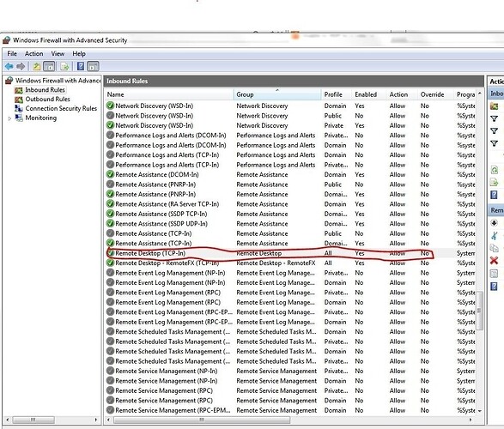The width and height of the screenshot is (504, 429).
Task: Open the View menu
Action: point(58,53)
